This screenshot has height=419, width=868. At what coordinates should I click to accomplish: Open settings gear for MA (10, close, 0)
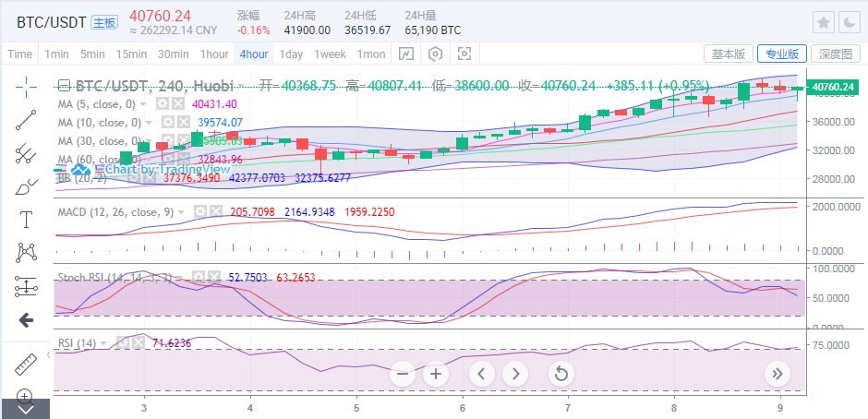[x=167, y=123]
